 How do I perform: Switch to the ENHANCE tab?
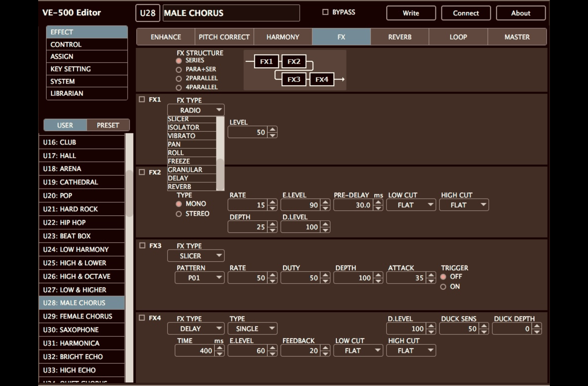tap(166, 37)
